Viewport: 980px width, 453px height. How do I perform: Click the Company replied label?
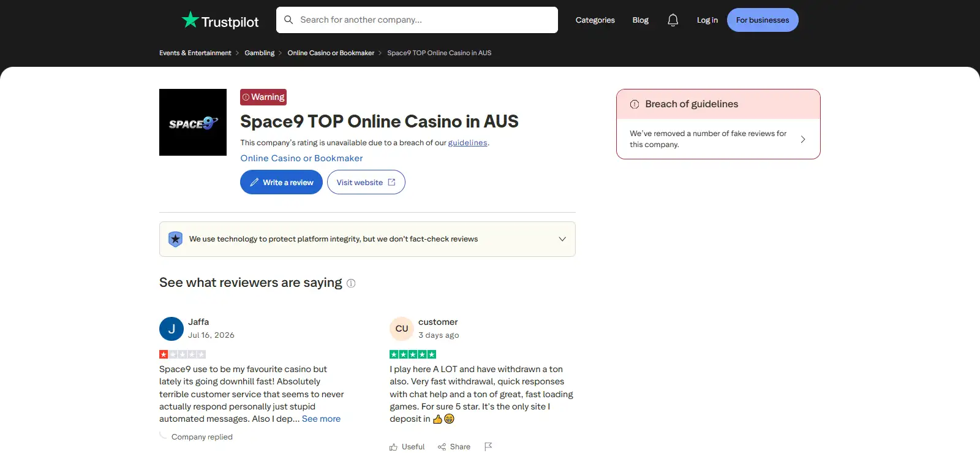pos(202,437)
